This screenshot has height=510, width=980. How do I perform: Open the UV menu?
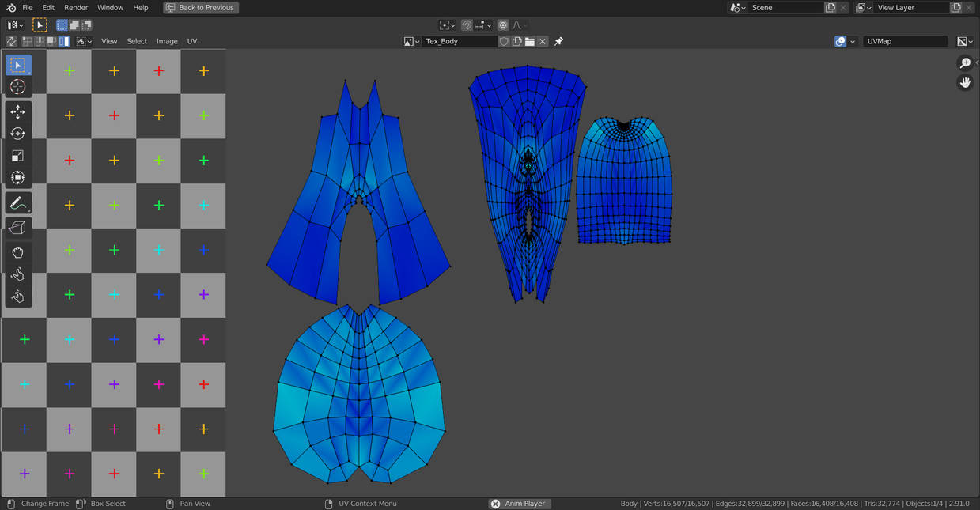(192, 41)
